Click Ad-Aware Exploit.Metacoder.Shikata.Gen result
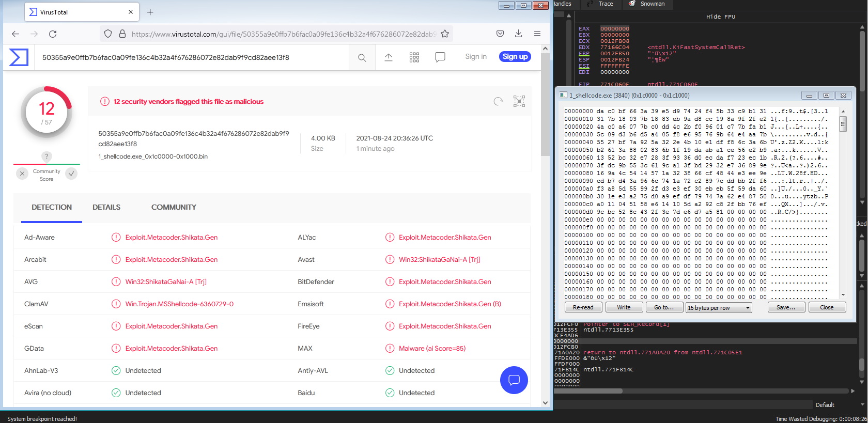The width and height of the screenshot is (868, 423). (x=172, y=238)
